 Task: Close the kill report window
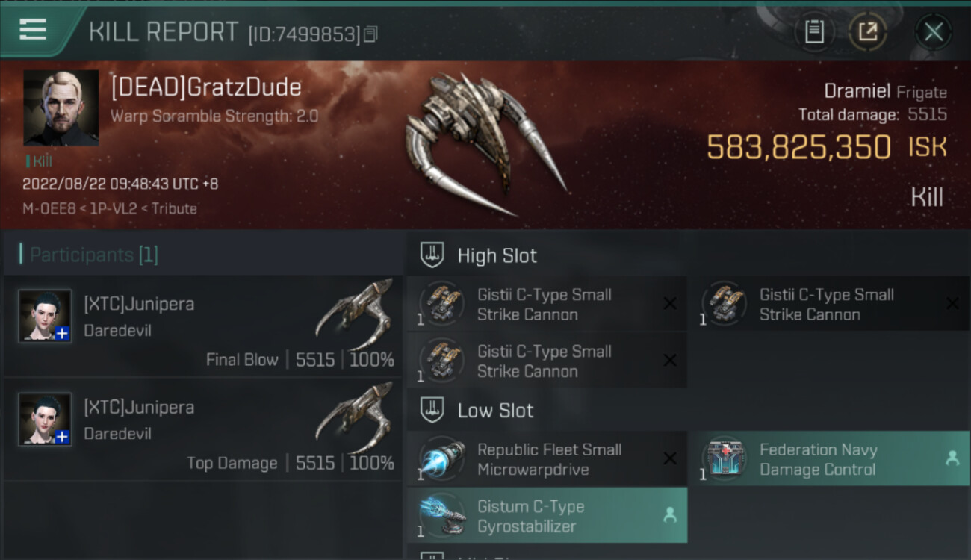[934, 32]
